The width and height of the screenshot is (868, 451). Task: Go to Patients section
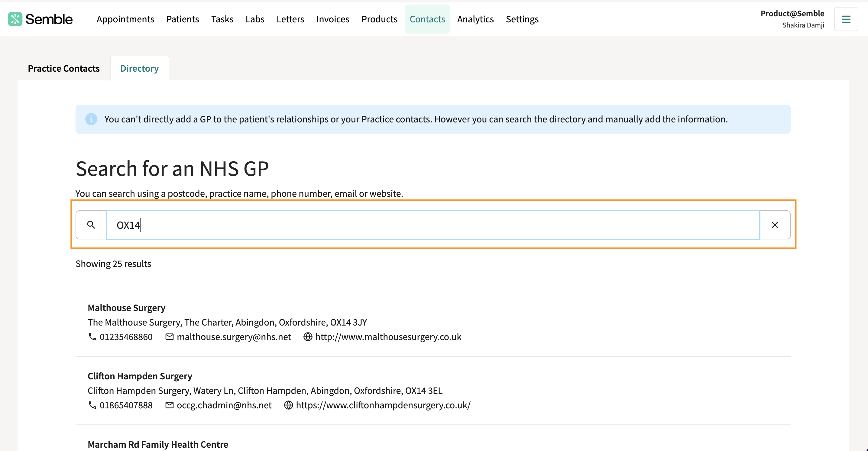click(183, 19)
